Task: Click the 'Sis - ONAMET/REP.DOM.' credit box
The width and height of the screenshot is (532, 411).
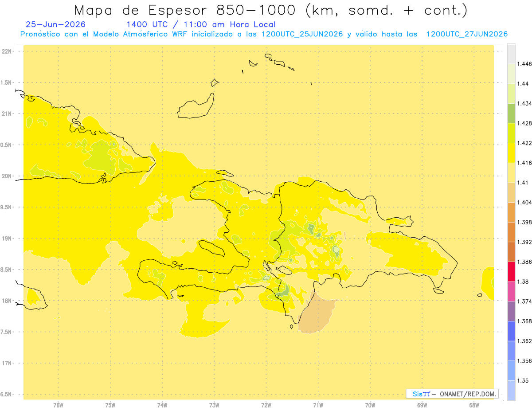Action: [x=452, y=394]
